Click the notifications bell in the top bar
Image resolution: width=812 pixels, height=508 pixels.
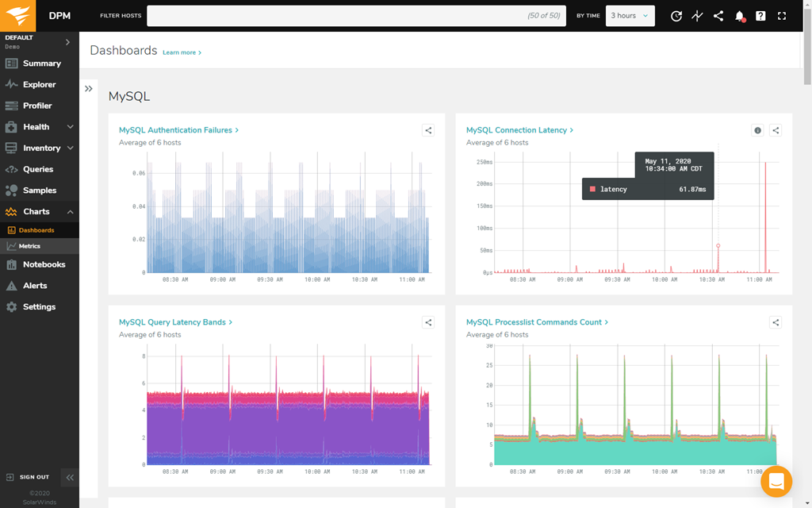[739, 15]
